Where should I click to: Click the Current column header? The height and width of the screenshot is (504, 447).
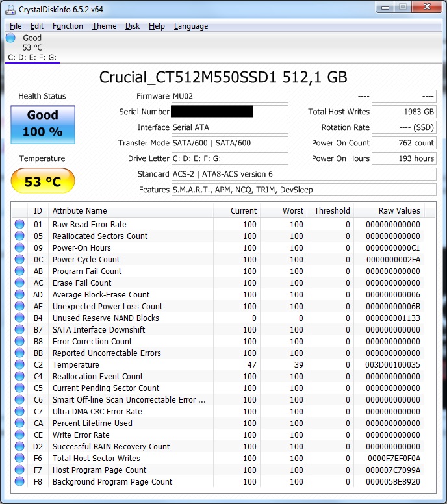pyautogui.click(x=236, y=211)
